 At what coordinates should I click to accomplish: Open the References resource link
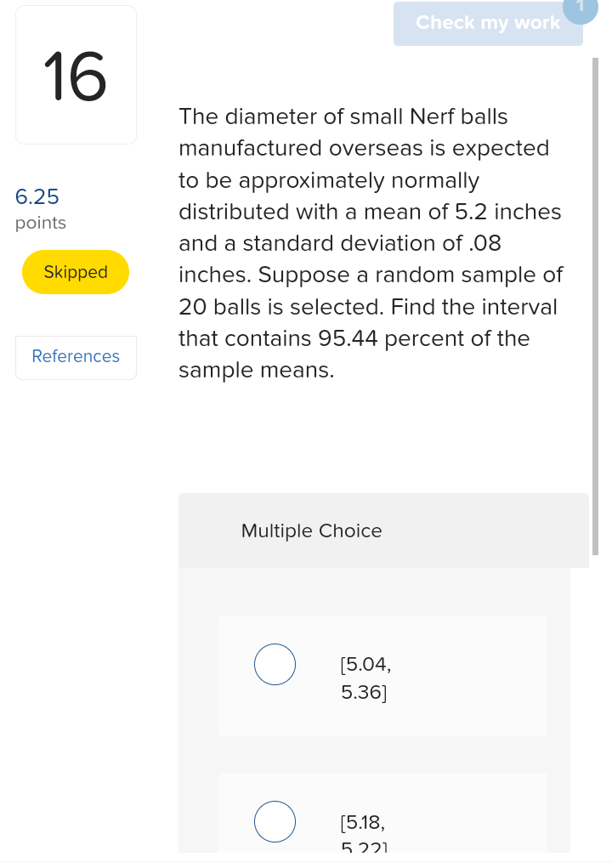point(76,356)
